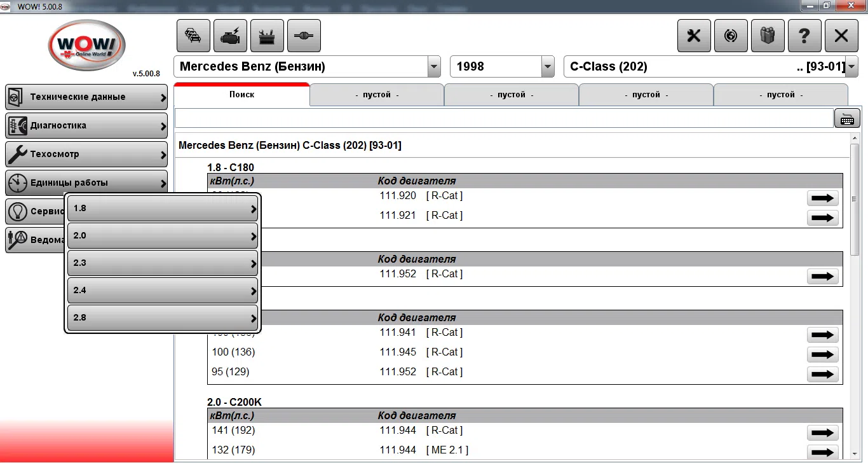Screen dimensions: 868x463
Task: Open the vehicle selection icon
Action: 193,35
